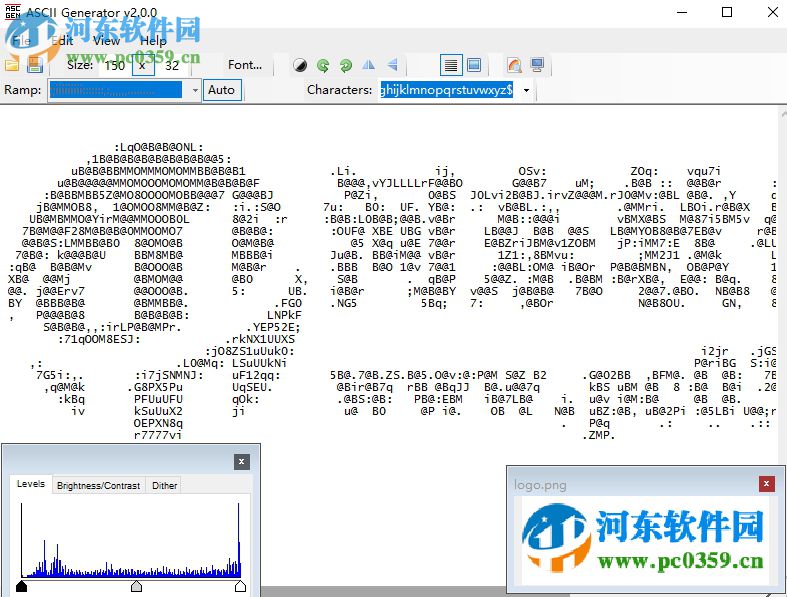Minimize the ASCII Generator window
The width and height of the screenshot is (787, 597).
click(x=682, y=12)
